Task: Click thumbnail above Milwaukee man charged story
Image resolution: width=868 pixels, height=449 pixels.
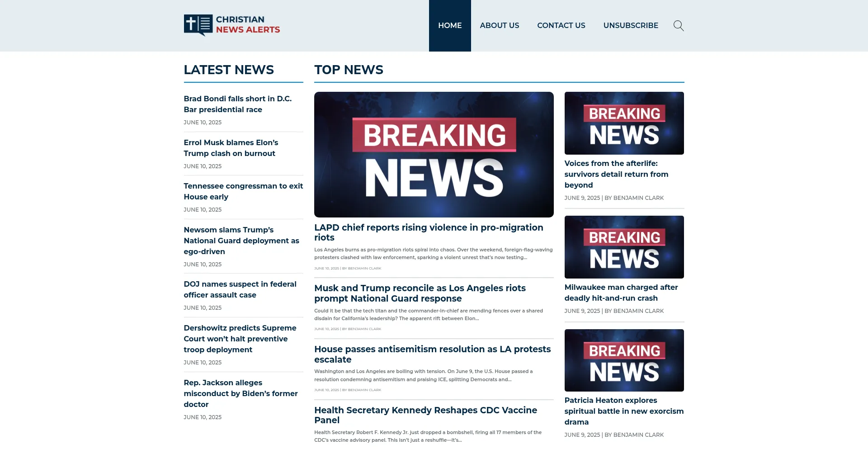Action: click(x=624, y=247)
